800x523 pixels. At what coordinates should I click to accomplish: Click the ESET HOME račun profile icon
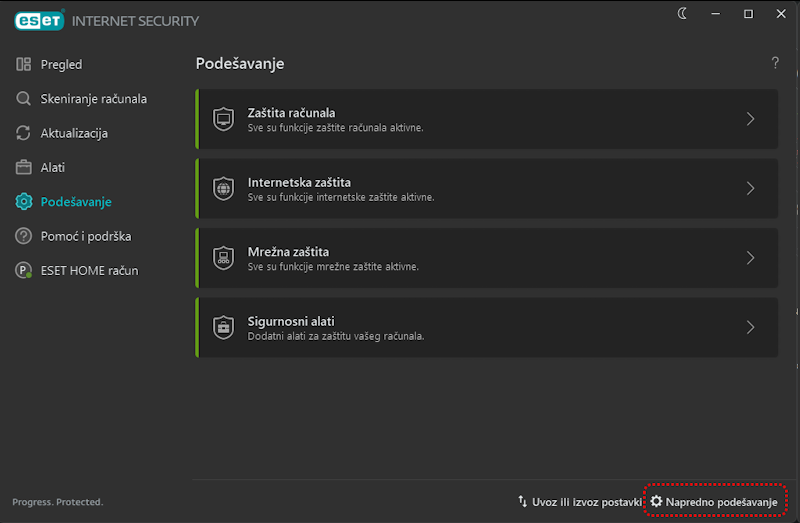23,270
